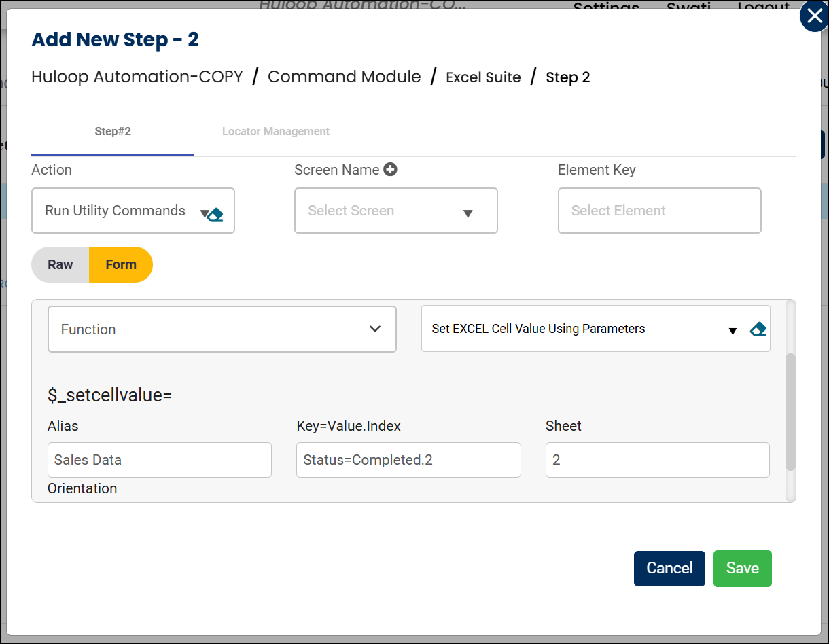This screenshot has height=644, width=829.
Task: Click the eraser icon in Action field
Action: (x=215, y=215)
